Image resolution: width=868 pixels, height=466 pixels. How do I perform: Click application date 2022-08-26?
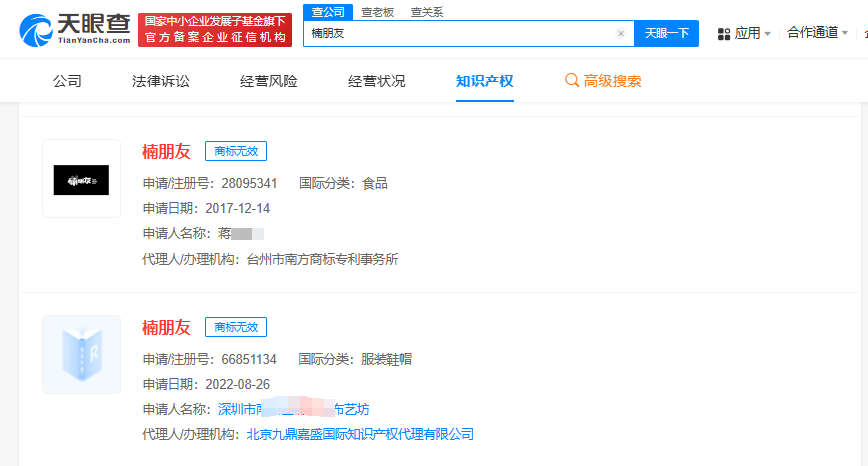coord(237,385)
